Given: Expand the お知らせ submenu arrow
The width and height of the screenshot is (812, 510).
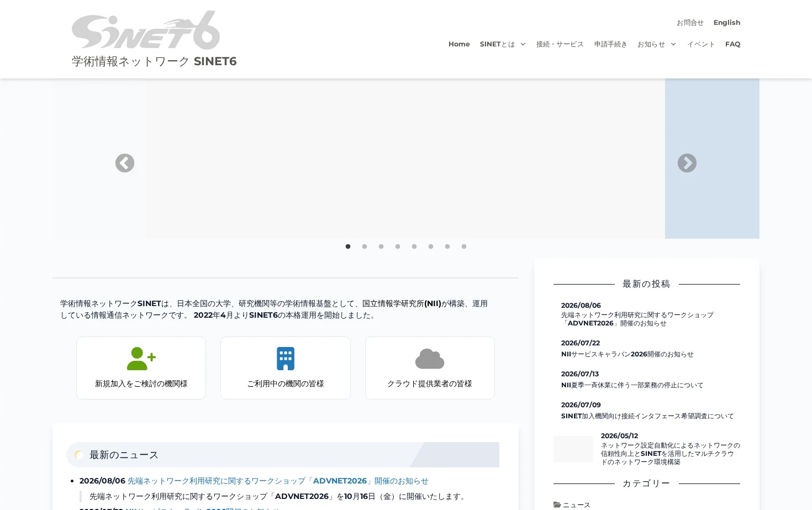Looking at the screenshot, I should 673,44.
